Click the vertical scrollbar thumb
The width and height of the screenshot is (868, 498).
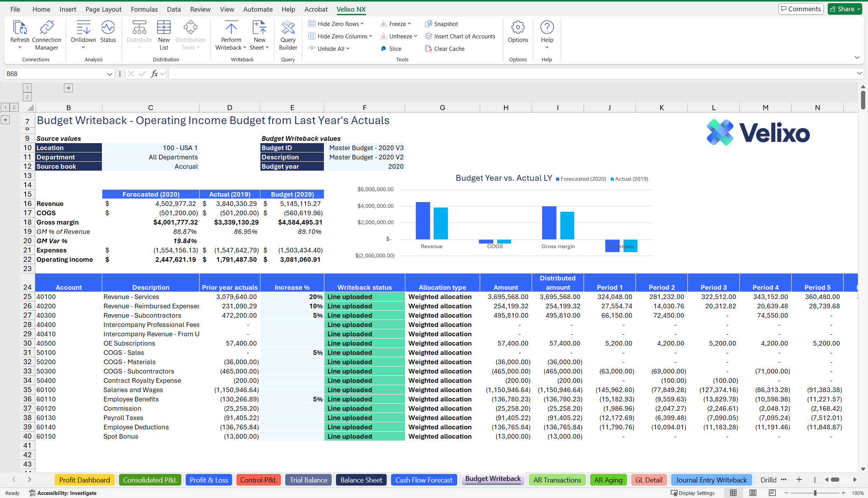click(x=863, y=100)
